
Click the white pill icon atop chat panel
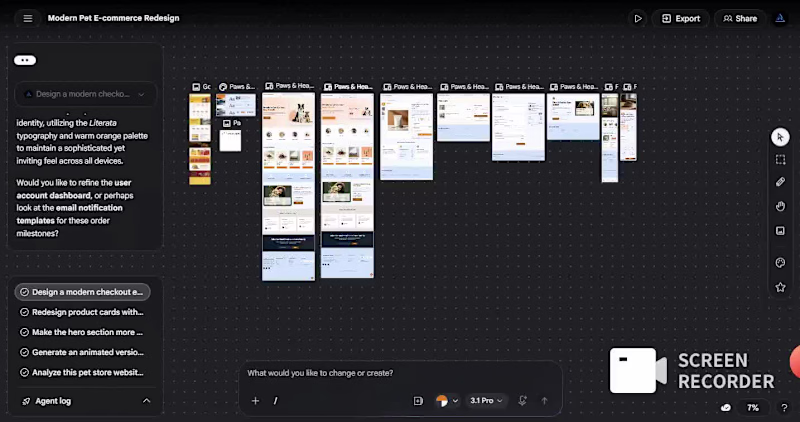pyautogui.click(x=25, y=60)
